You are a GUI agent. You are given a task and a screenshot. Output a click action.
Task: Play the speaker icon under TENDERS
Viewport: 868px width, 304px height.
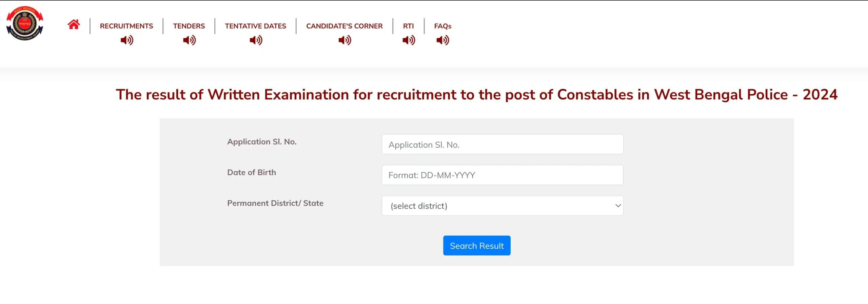(189, 40)
